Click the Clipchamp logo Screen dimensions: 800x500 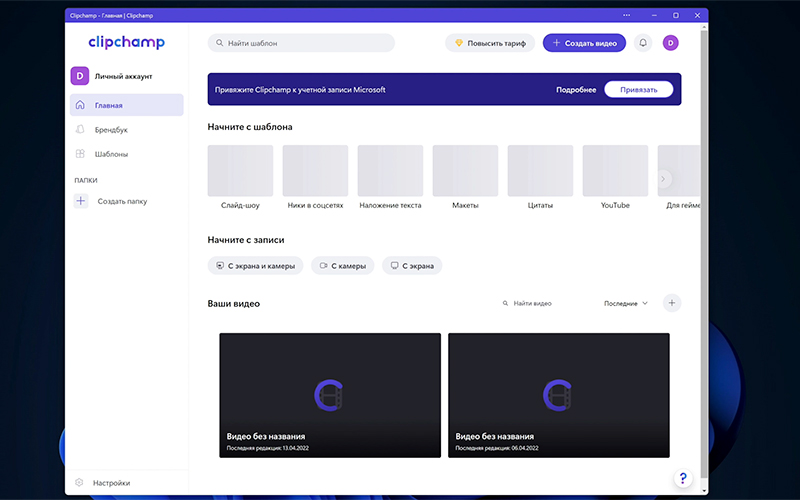pos(127,42)
